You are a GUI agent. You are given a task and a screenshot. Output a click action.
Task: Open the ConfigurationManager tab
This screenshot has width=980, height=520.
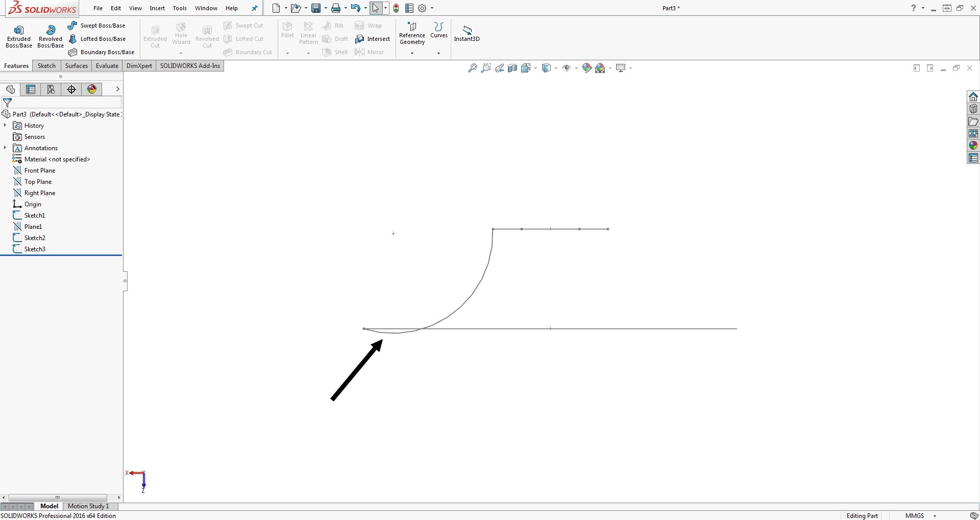51,89
